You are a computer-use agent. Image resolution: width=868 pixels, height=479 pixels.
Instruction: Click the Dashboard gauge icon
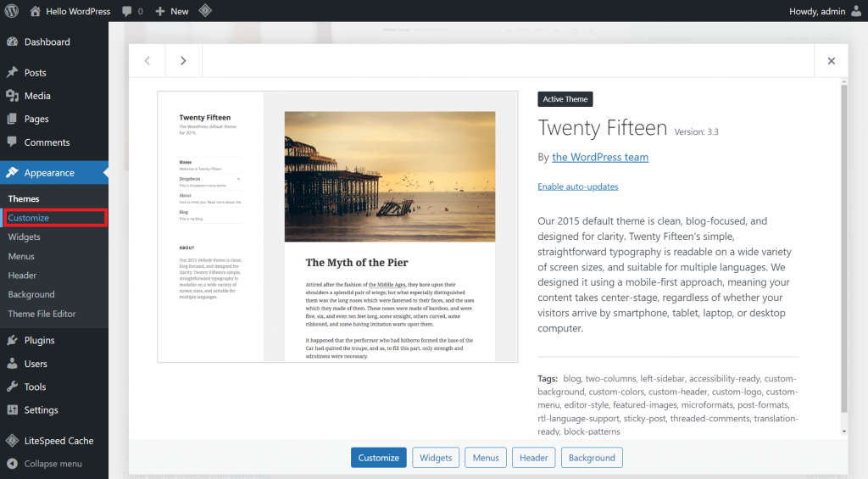pyautogui.click(x=12, y=42)
